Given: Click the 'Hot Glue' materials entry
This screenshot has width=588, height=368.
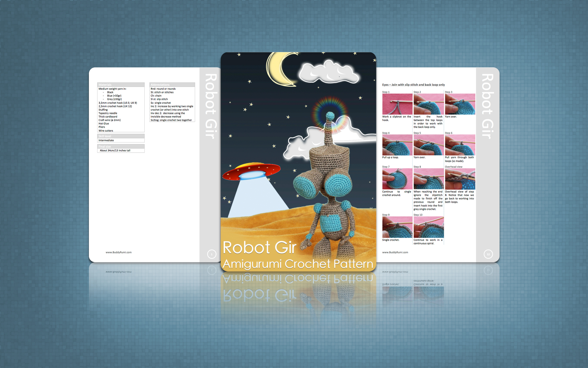Looking at the screenshot, I should pyautogui.click(x=104, y=124).
